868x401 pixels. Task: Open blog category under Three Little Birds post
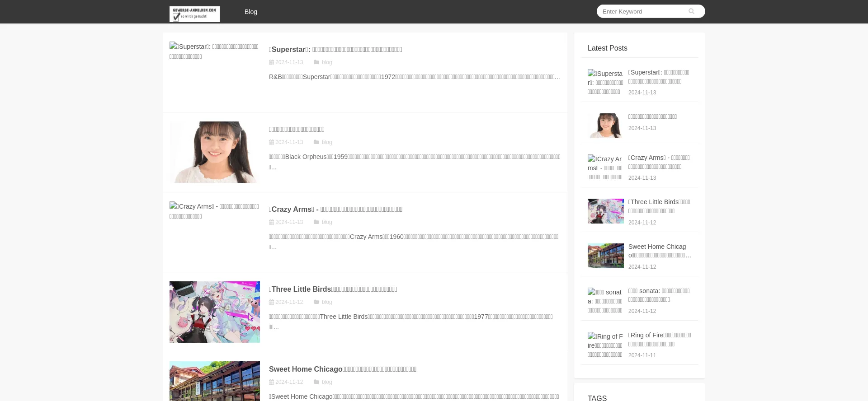point(327,302)
